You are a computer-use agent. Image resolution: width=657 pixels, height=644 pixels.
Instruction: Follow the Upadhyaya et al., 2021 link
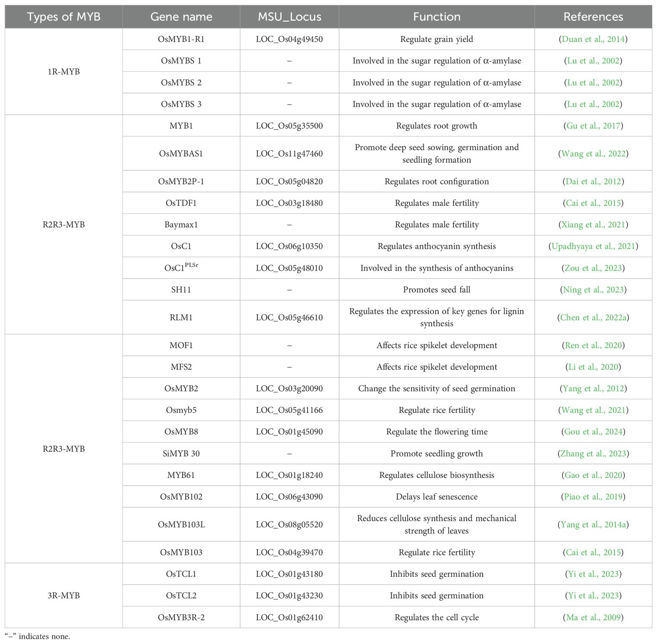[x=593, y=246]
